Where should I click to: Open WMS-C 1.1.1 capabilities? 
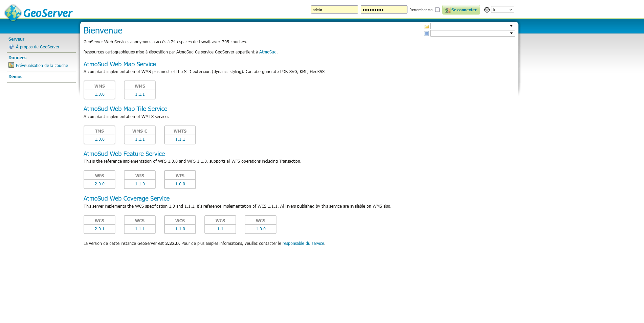pos(140,139)
